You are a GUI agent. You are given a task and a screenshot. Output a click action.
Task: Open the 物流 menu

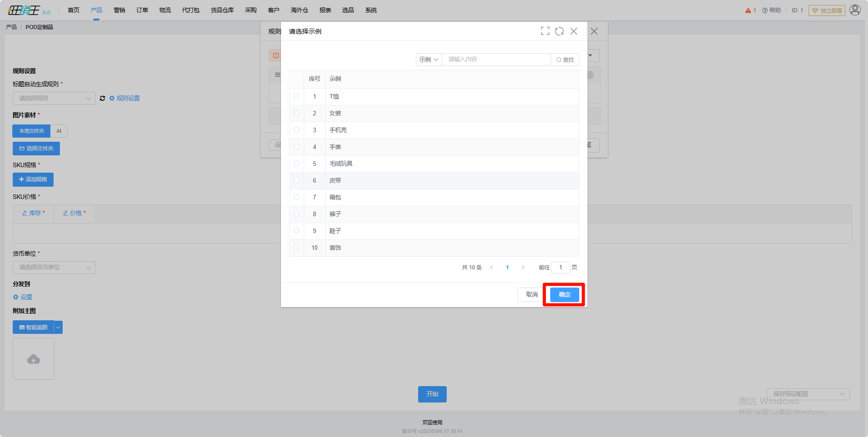tap(165, 10)
